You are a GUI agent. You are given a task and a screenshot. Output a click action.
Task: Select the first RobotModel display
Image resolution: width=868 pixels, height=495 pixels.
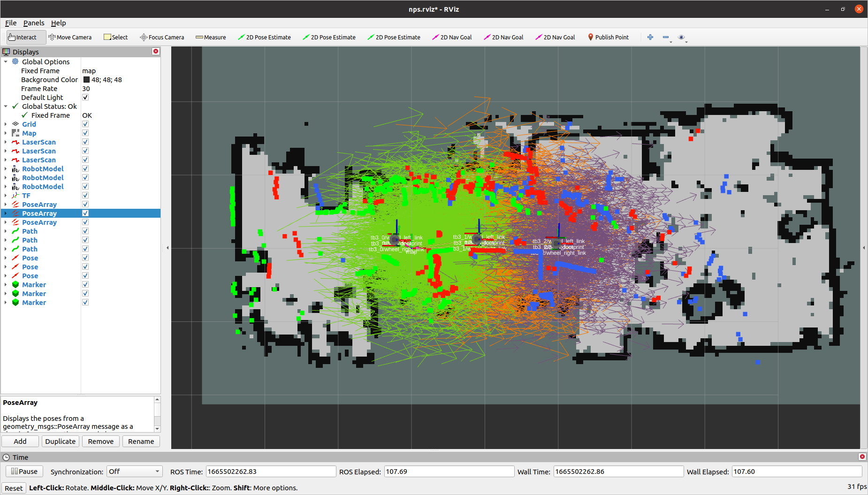43,169
